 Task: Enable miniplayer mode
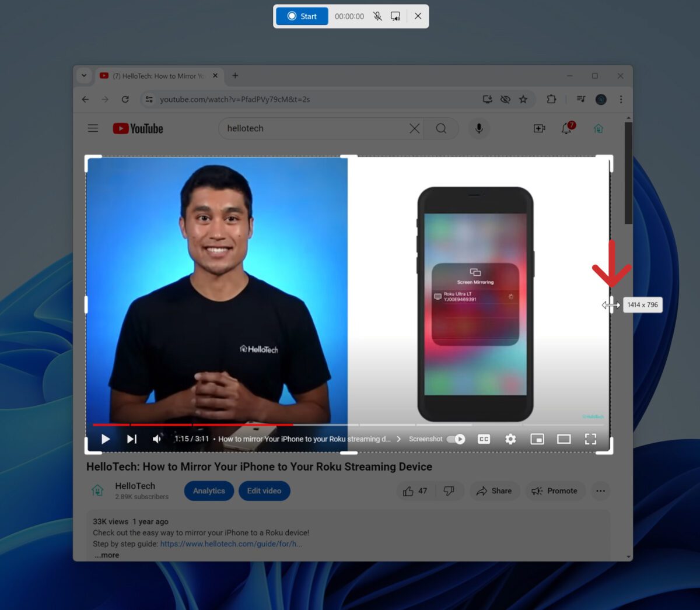537,439
